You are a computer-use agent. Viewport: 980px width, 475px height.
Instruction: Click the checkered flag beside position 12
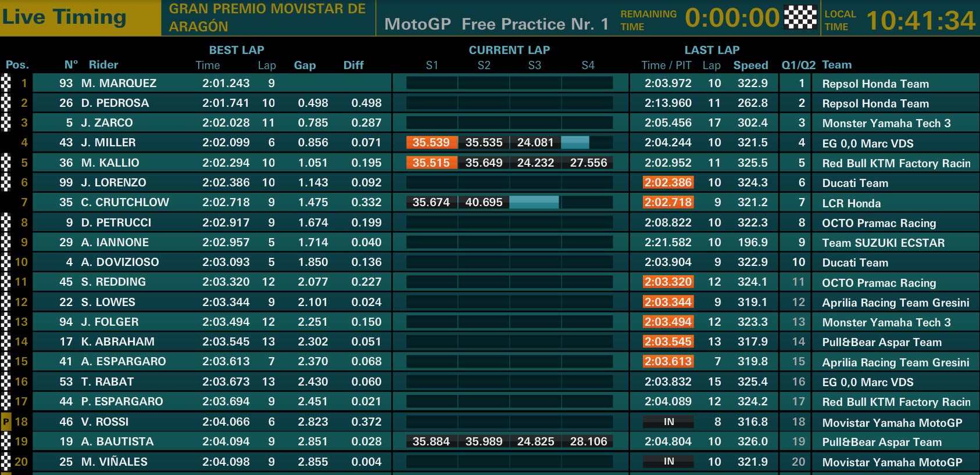[x=6, y=302]
